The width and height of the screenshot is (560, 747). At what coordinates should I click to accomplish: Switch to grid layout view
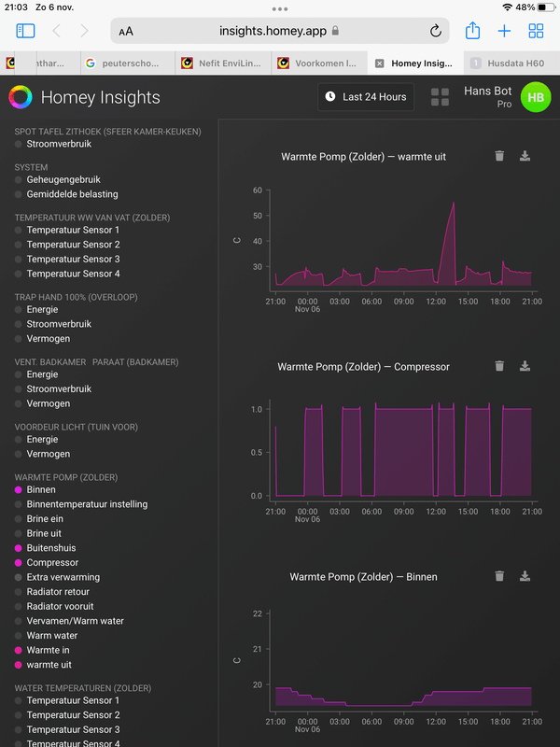[440, 97]
